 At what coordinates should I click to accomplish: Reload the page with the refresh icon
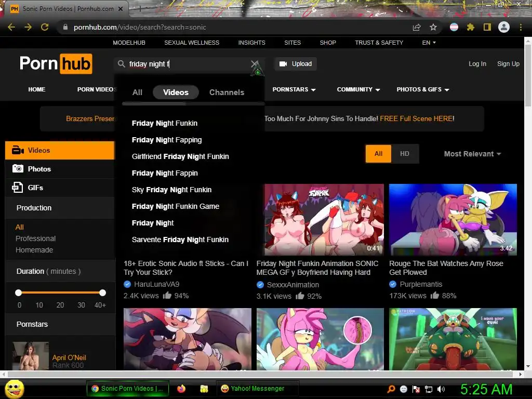(45, 27)
